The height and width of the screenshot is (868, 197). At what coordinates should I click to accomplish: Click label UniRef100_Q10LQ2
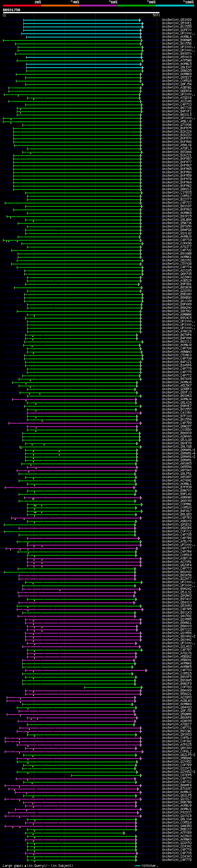pyautogui.click(x=177, y=233)
